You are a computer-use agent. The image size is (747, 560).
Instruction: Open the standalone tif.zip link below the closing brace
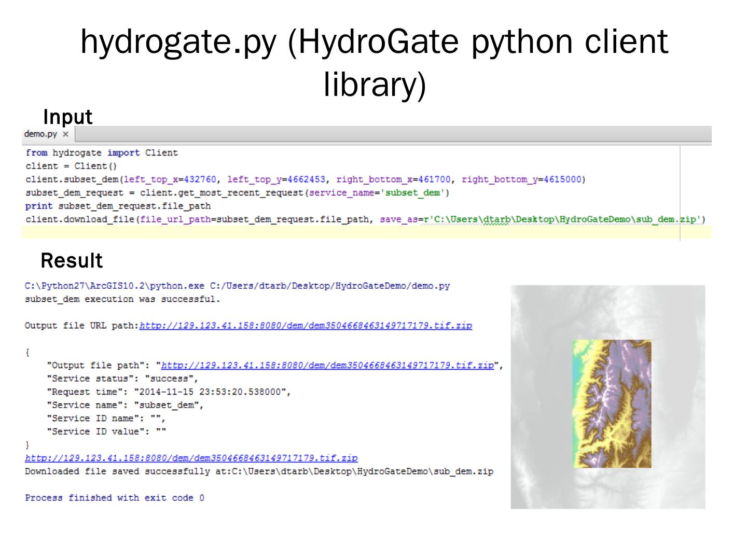point(191,458)
